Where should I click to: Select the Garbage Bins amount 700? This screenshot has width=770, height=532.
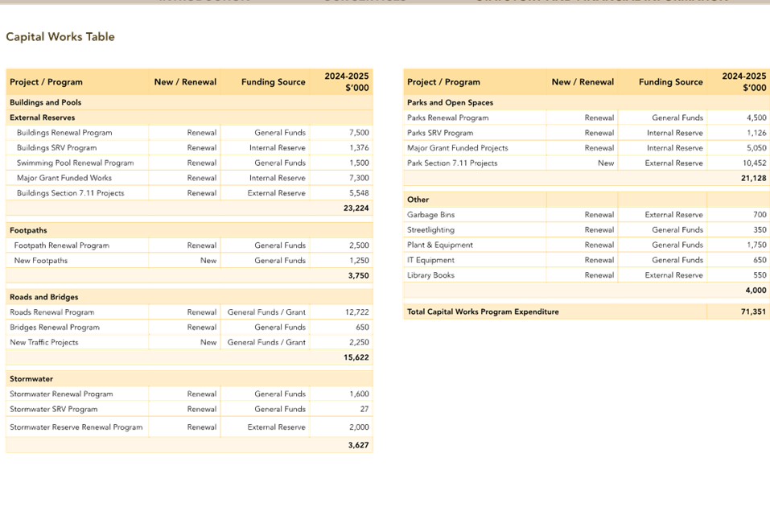coord(760,215)
